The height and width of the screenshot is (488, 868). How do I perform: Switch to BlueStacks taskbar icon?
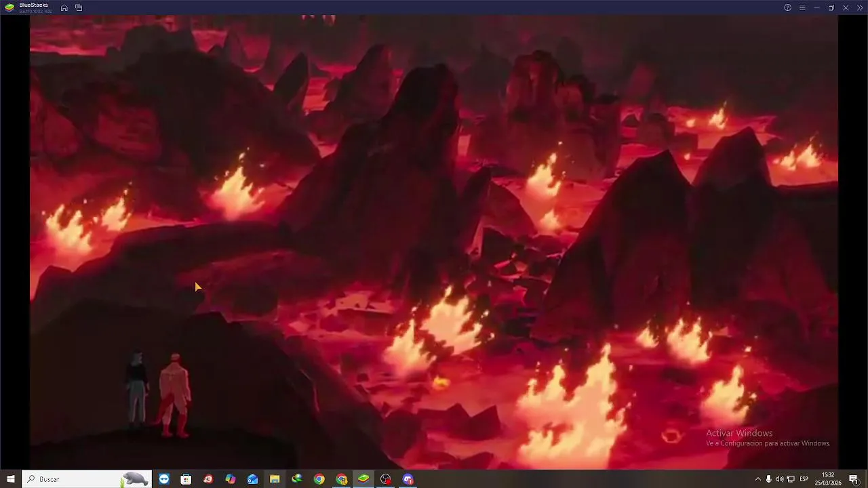click(363, 479)
